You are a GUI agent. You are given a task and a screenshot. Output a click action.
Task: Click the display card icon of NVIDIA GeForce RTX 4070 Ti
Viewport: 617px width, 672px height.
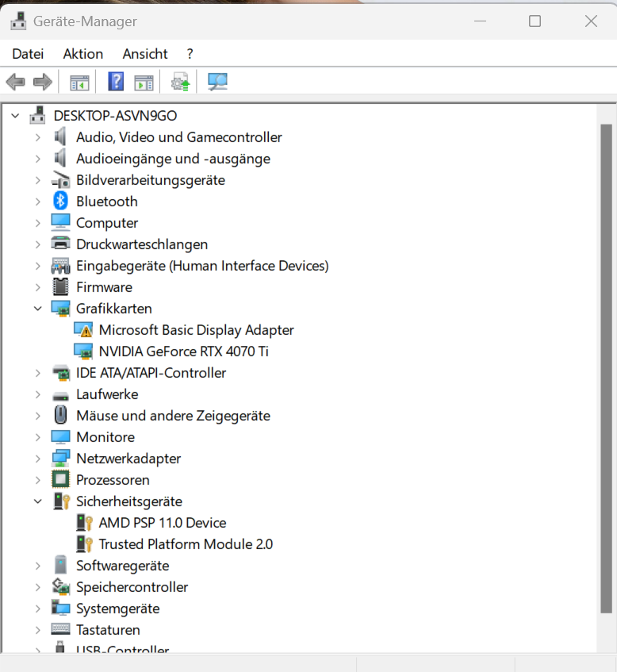click(83, 351)
